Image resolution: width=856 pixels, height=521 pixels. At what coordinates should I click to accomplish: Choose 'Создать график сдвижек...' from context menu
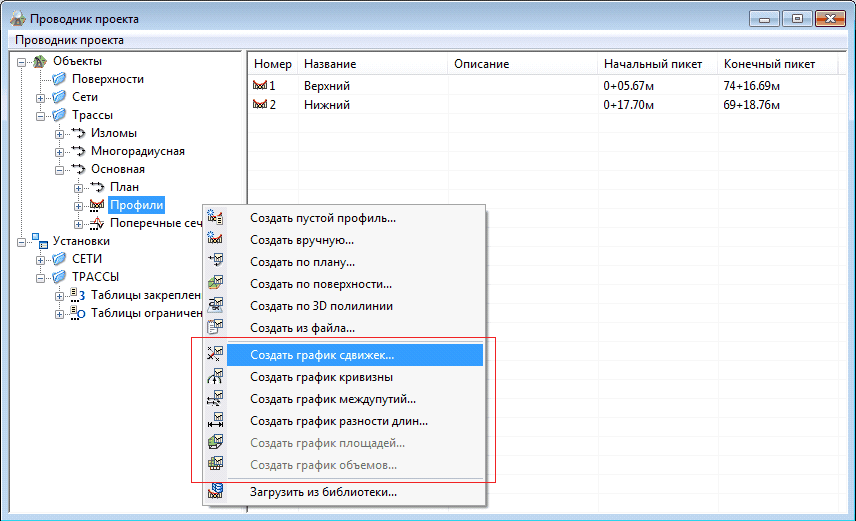tap(322, 355)
